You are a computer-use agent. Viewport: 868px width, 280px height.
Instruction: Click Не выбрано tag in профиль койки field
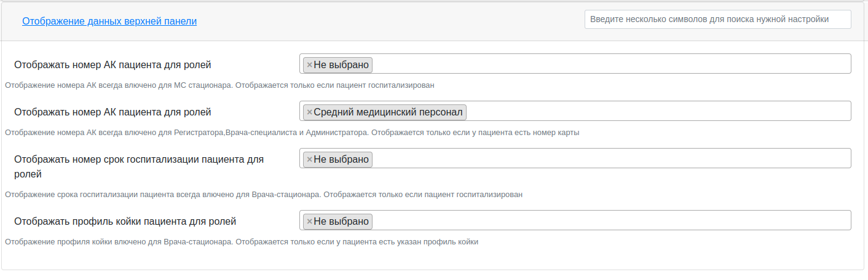click(341, 221)
